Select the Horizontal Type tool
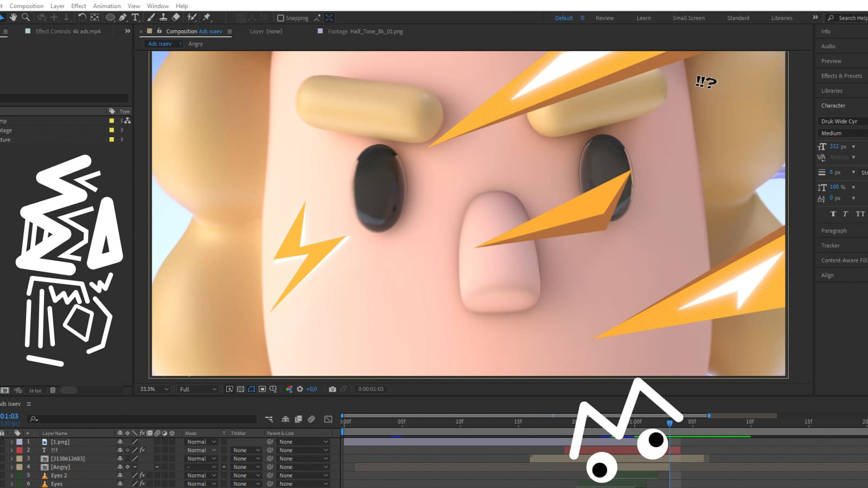This screenshot has width=868, height=488. click(135, 17)
